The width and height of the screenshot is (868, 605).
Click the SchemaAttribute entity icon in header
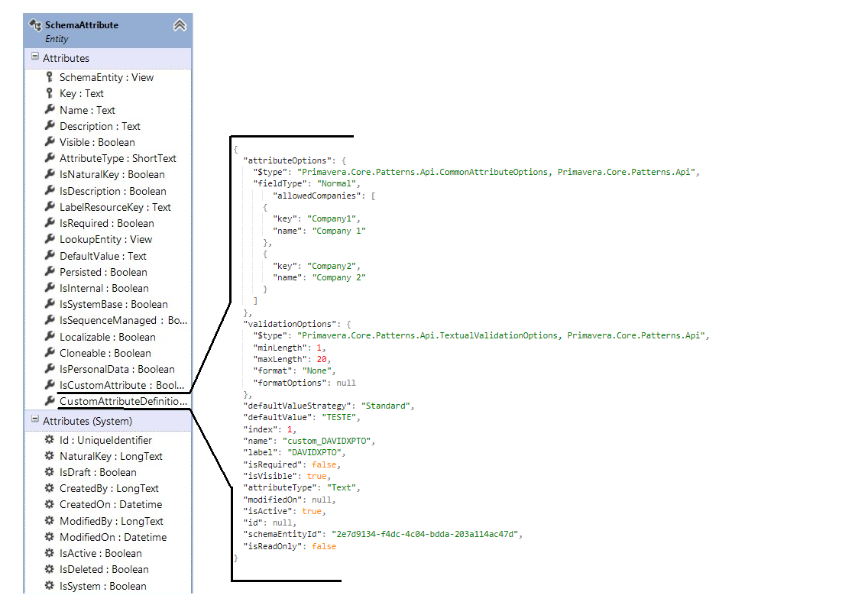35,25
